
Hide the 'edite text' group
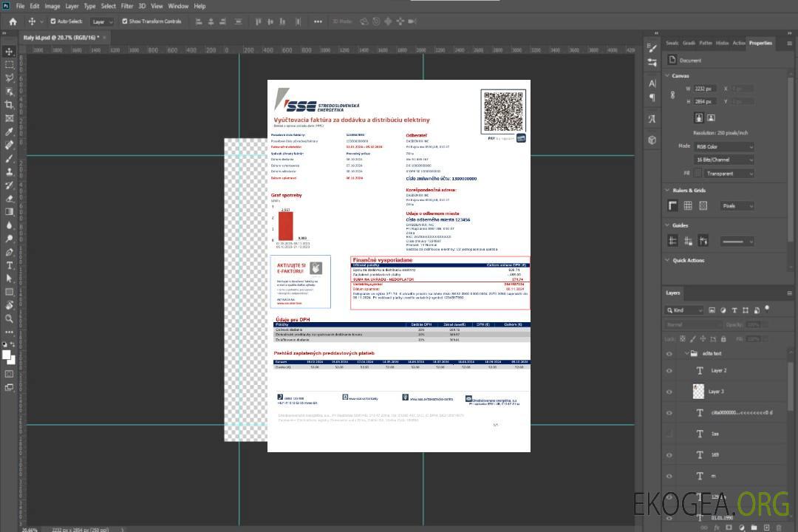[669, 354]
